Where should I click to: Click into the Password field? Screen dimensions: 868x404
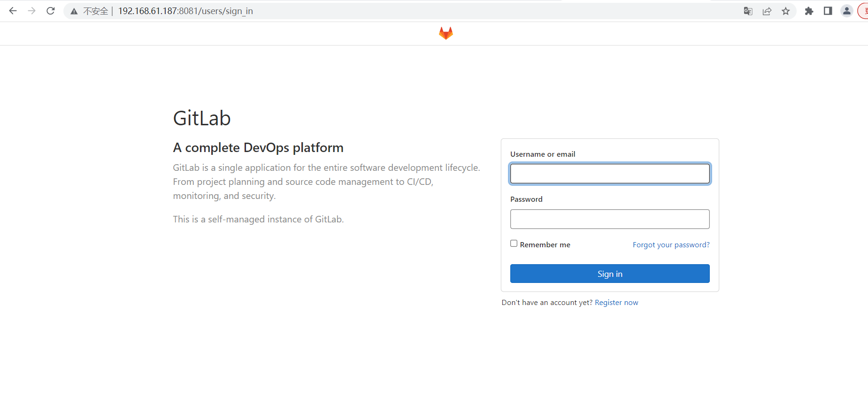click(x=610, y=219)
